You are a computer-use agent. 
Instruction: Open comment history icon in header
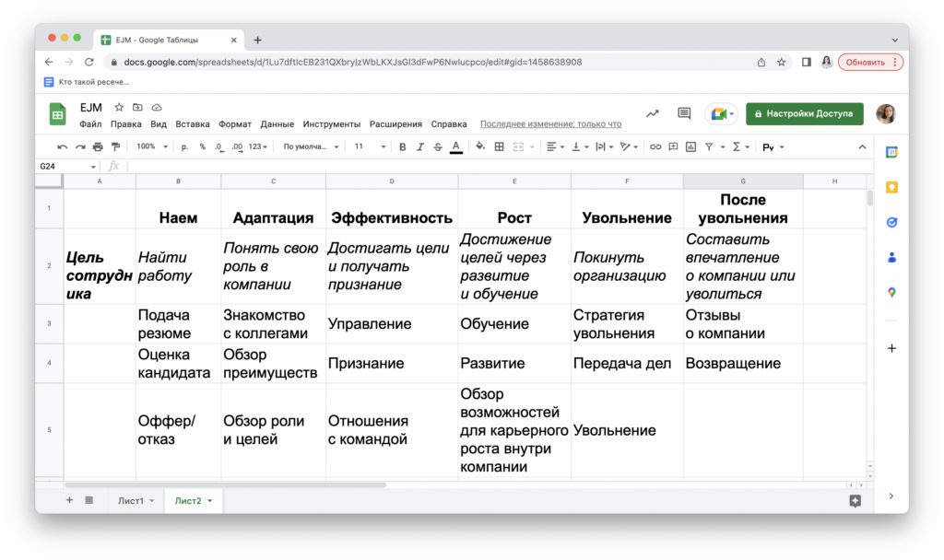[x=684, y=113]
